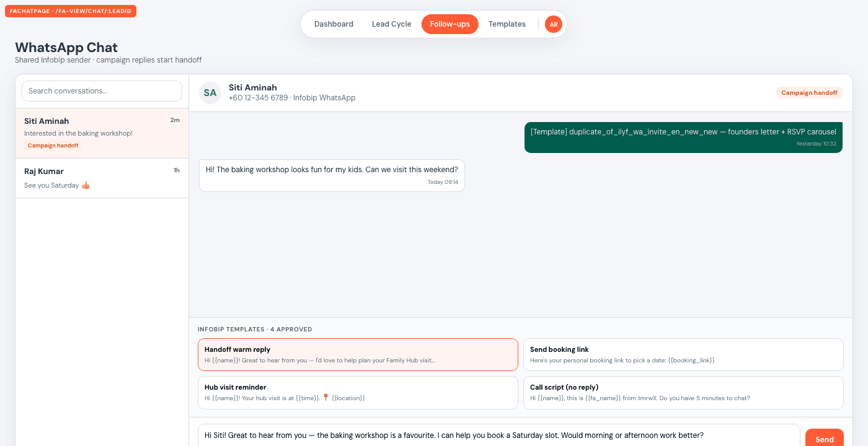Choose the Call script (no reply) template
Screen dimensions: 868x446
click(x=683, y=393)
